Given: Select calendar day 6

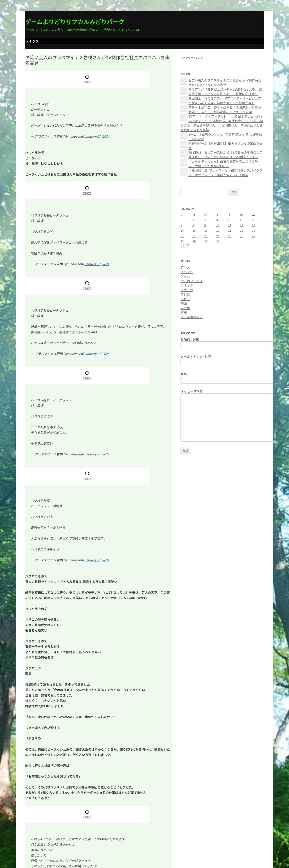Looking at the screenshot, I should (x=253, y=220).
